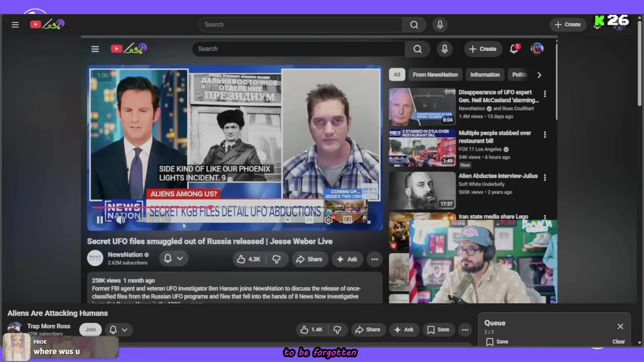Click the red video progress bar scrubber
Screen dimensions: 644x362
[x=210, y=207]
